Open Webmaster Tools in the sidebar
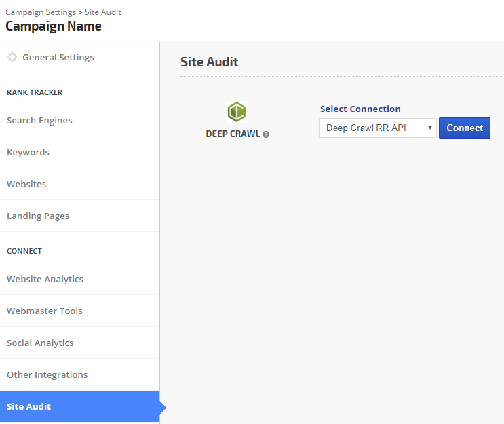The image size is (504, 424). coord(45,311)
